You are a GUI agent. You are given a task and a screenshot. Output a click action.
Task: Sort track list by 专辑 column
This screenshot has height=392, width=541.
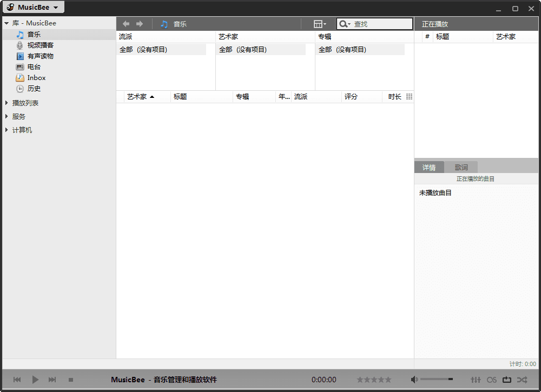pyautogui.click(x=254, y=97)
